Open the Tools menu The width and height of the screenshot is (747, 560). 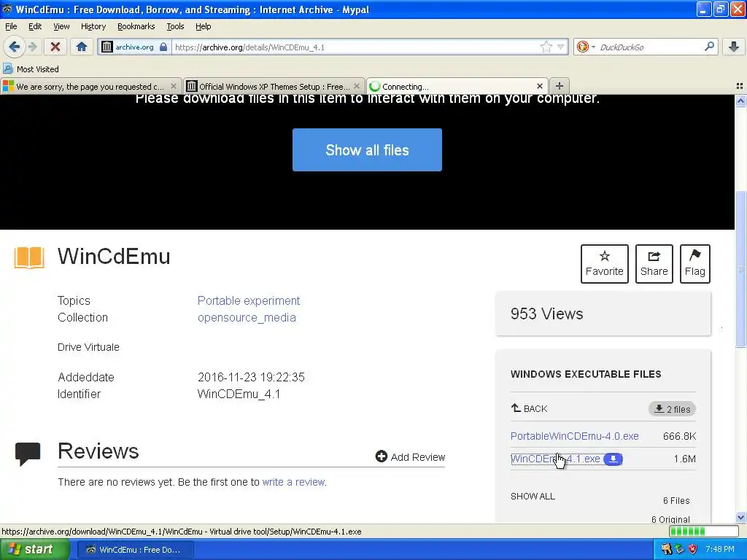click(175, 26)
